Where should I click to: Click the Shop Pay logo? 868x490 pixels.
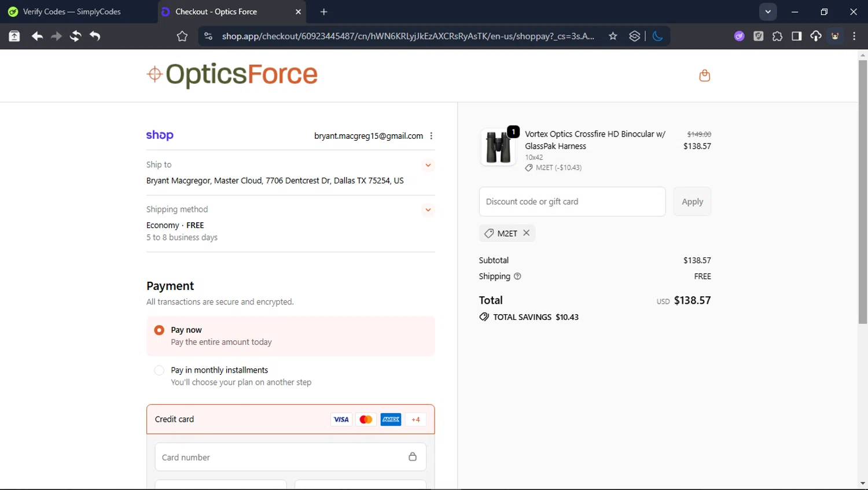[x=160, y=135]
